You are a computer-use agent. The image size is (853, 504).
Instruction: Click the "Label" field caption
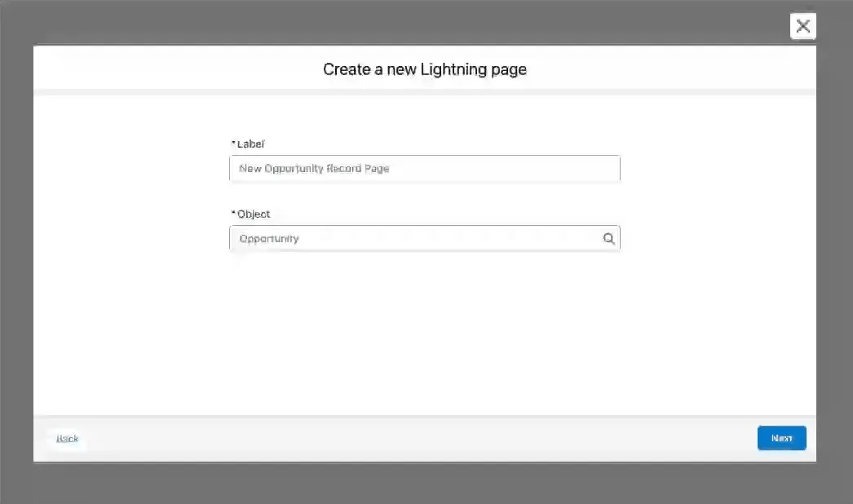pos(250,144)
